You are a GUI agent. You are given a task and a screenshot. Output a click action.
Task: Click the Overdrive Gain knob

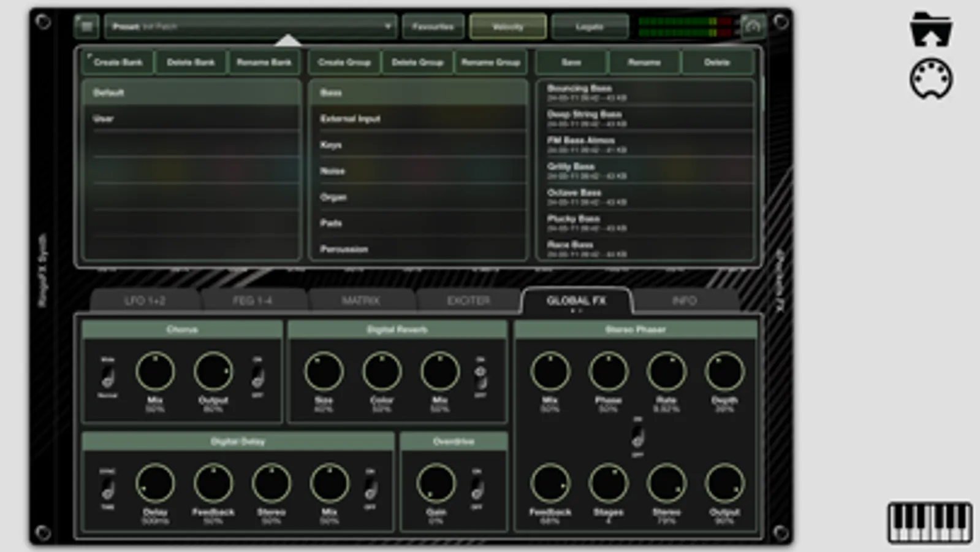point(436,483)
